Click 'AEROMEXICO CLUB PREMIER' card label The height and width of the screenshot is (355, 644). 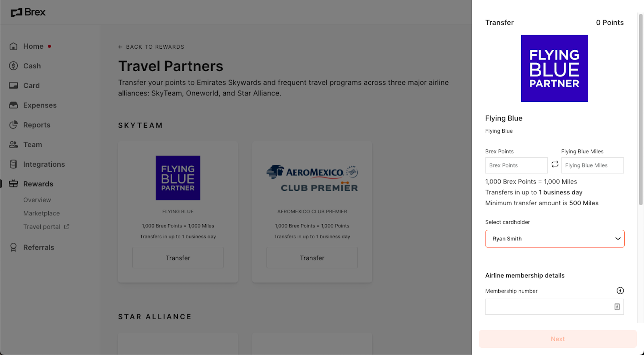[312, 212]
